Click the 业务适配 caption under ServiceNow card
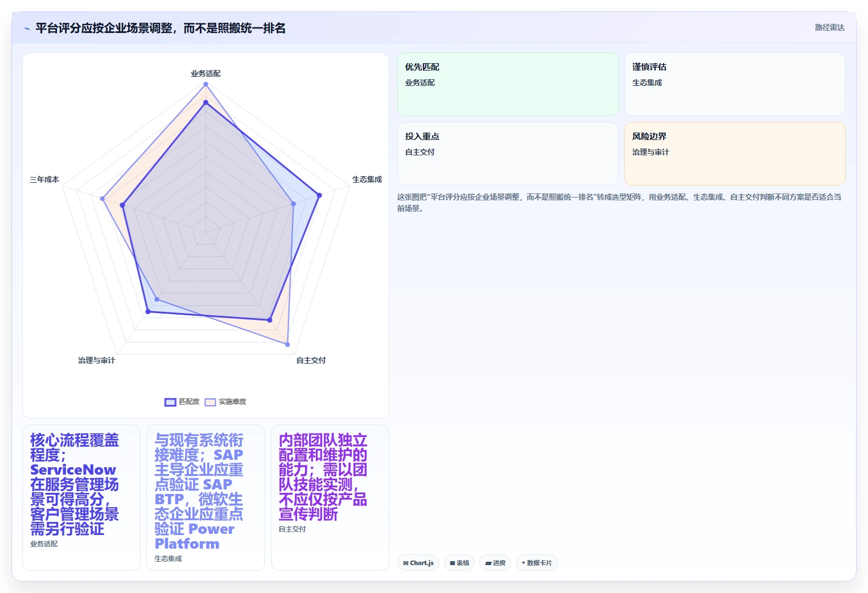 (x=44, y=544)
